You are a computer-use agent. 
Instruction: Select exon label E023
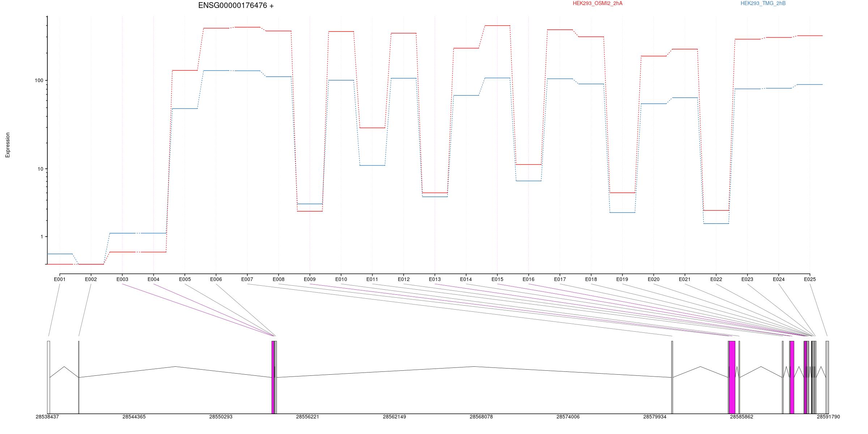pyautogui.click(x=747, y=279)
